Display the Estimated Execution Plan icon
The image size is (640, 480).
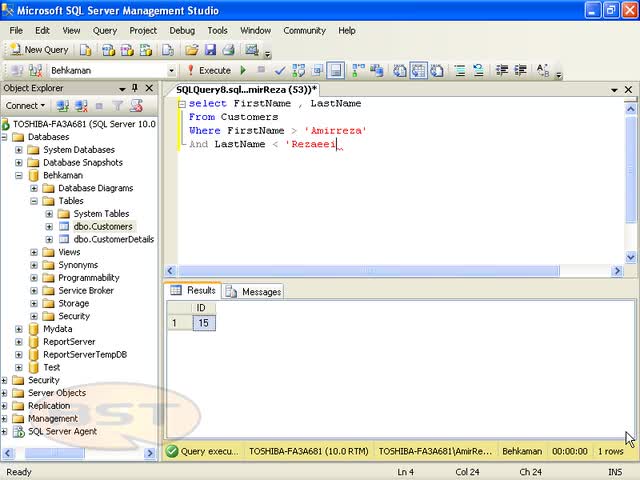[x=298, y=71]
